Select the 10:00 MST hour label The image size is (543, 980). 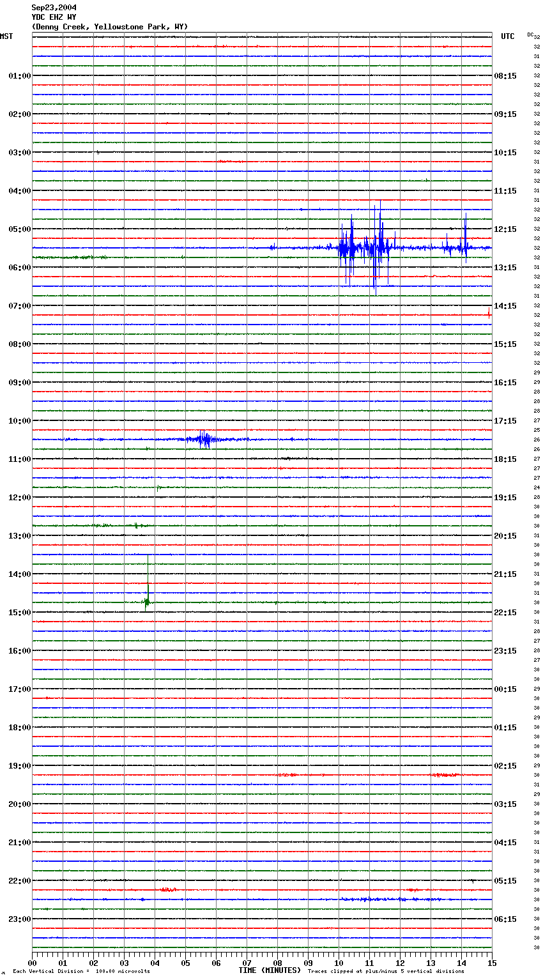click(20, 421)
